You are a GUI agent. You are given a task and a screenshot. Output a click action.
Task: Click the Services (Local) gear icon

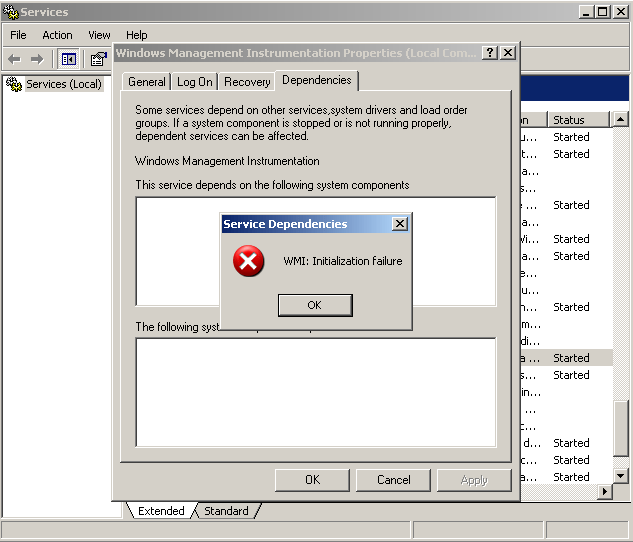pos(14,84)
